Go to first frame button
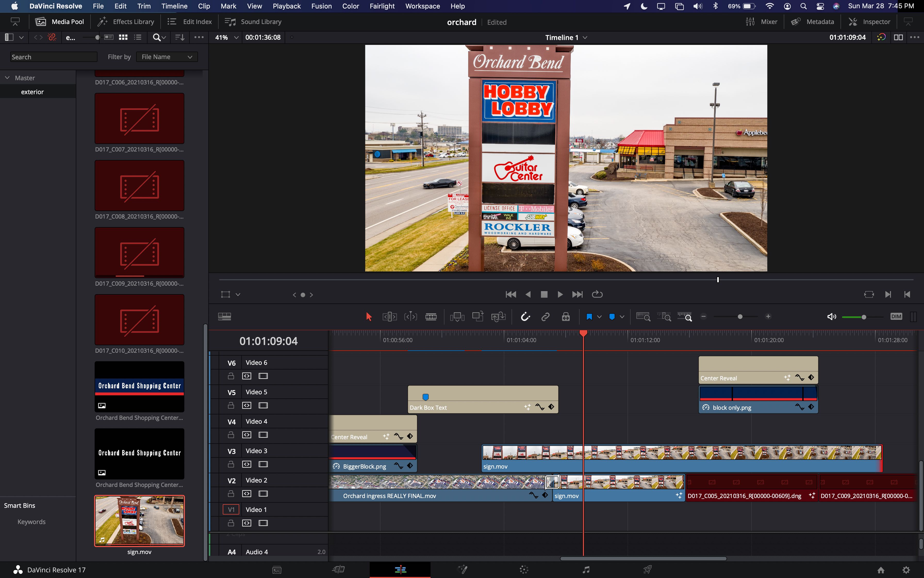The image size is (924, 578). pyautogui.click(x=511, y=294)
